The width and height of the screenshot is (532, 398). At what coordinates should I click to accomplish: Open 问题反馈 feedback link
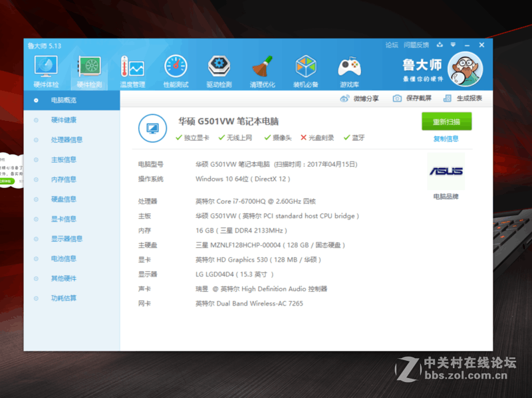(x=416, y=45)
